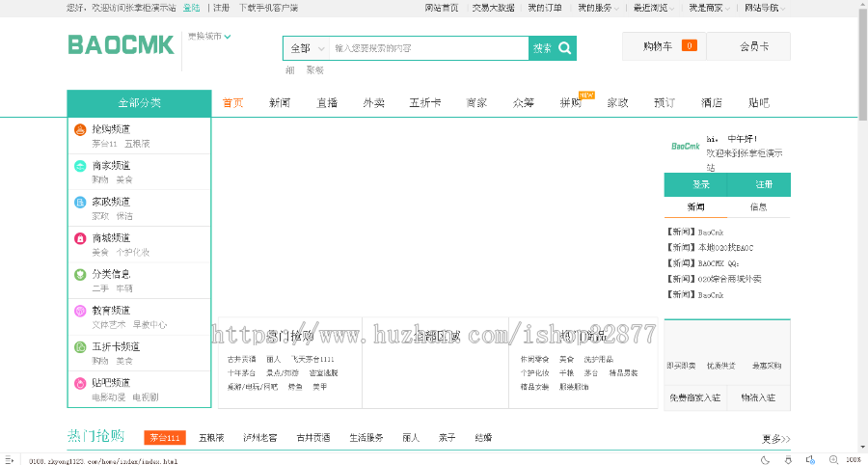Click 下载手机客户端 link

pyautogui.click(x=268, y=8)
